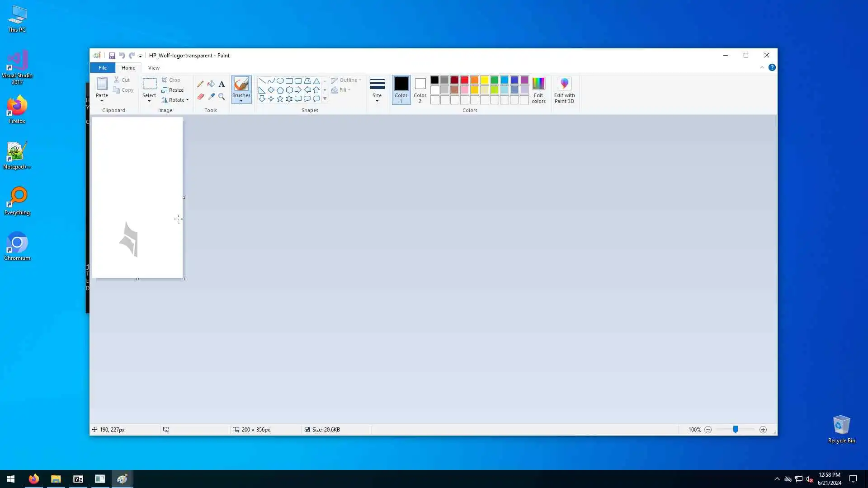Select the Text tool

coord(222,84)
